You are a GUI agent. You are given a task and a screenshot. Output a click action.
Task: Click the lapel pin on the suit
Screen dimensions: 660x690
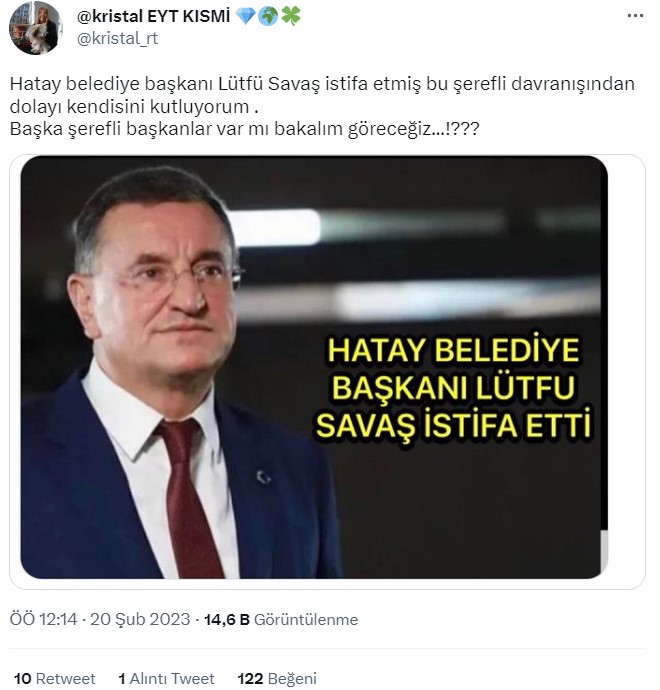tap(263, 477)
